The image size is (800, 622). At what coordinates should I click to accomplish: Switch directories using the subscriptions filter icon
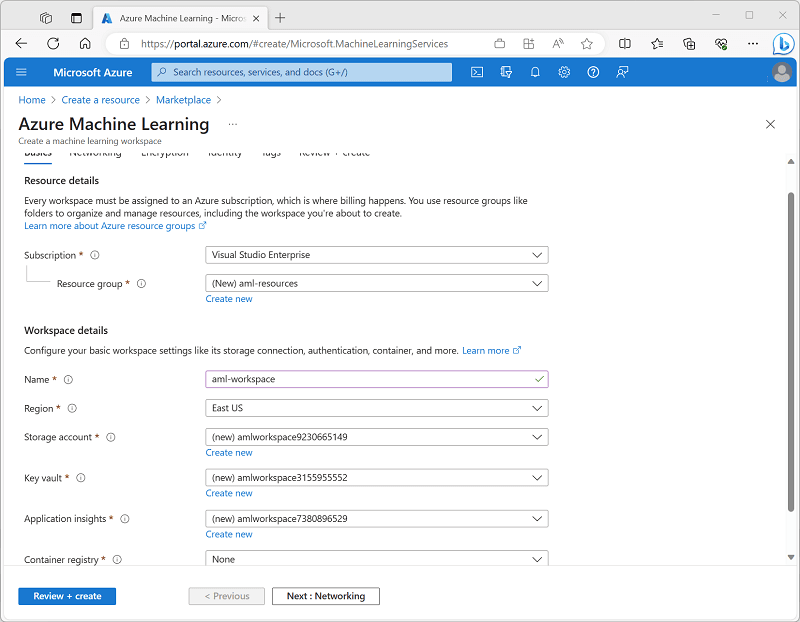tap(507, 72)
